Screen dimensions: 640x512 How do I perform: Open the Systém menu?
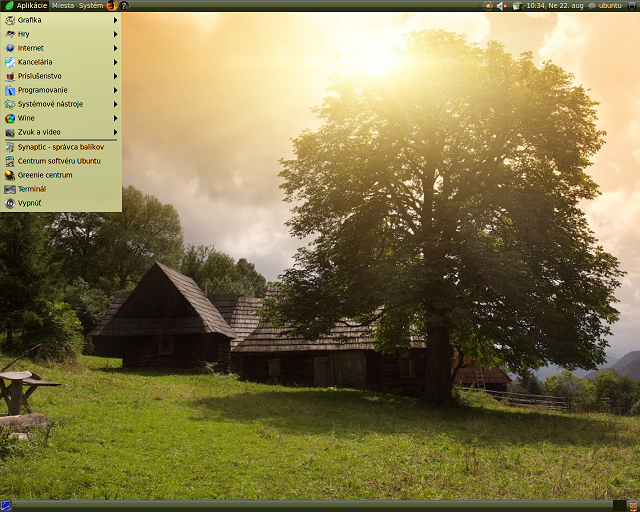[91, 6]
